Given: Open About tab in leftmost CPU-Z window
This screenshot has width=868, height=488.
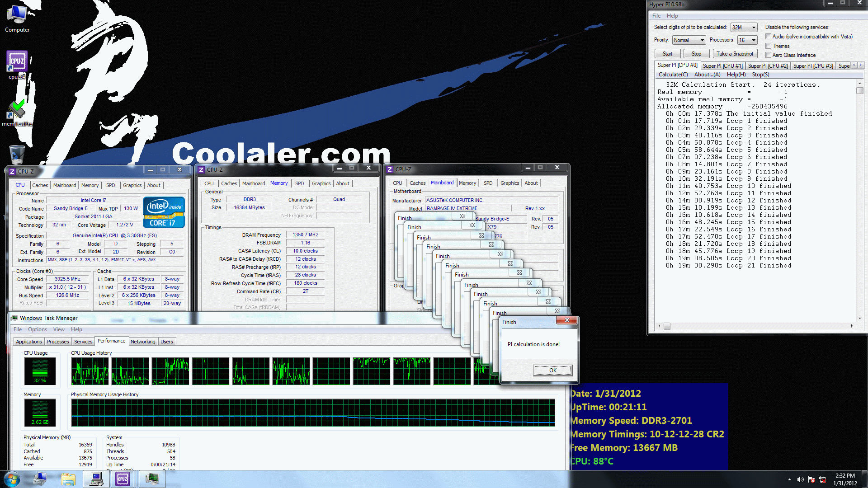Looking at the screenshot, I should [x=154, y=185].
